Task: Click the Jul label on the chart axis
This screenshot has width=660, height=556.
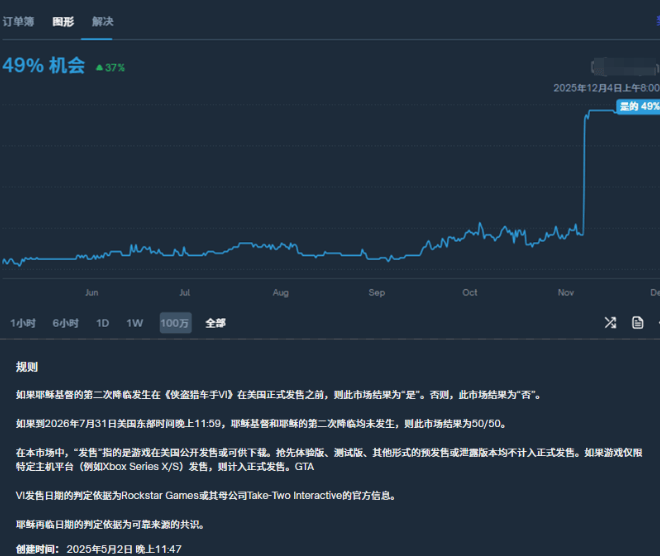Action: pos(185,293)
